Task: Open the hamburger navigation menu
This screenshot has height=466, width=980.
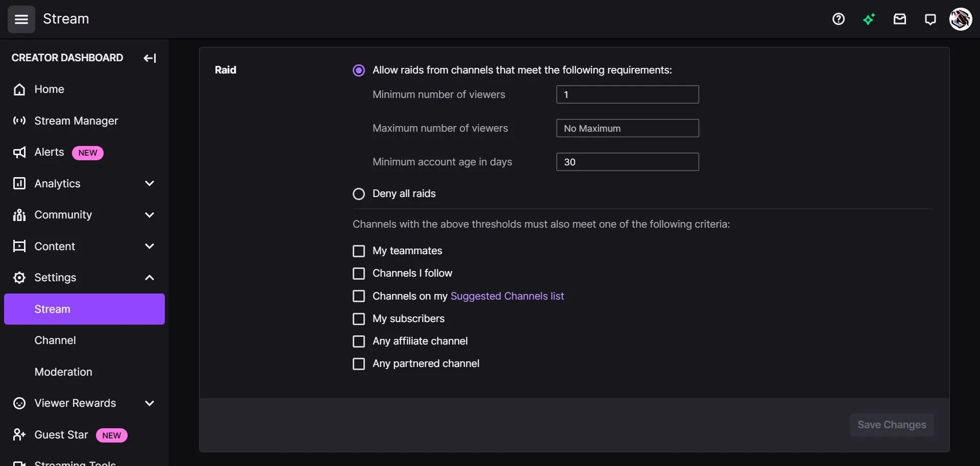Action: (x=21, y=19)
